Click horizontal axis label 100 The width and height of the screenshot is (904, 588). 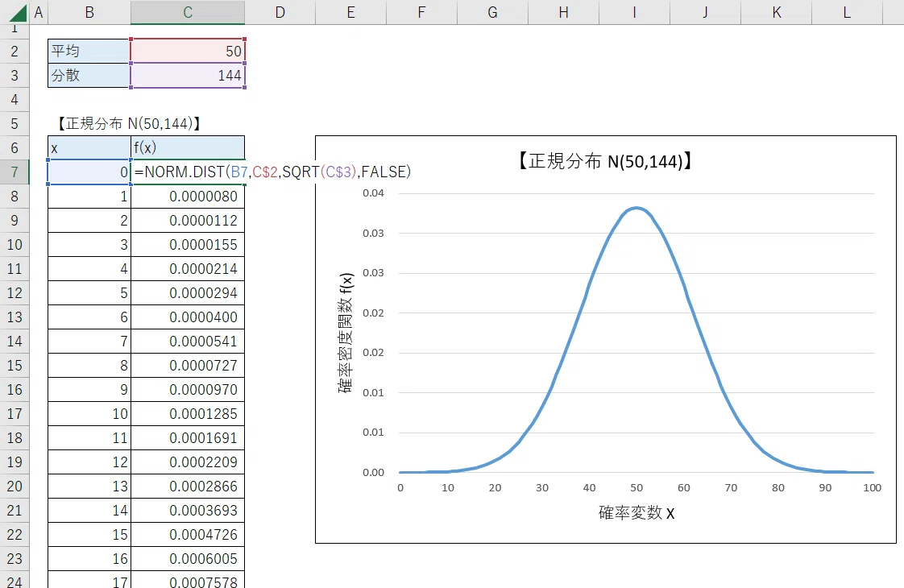click(x=873, y=487)
